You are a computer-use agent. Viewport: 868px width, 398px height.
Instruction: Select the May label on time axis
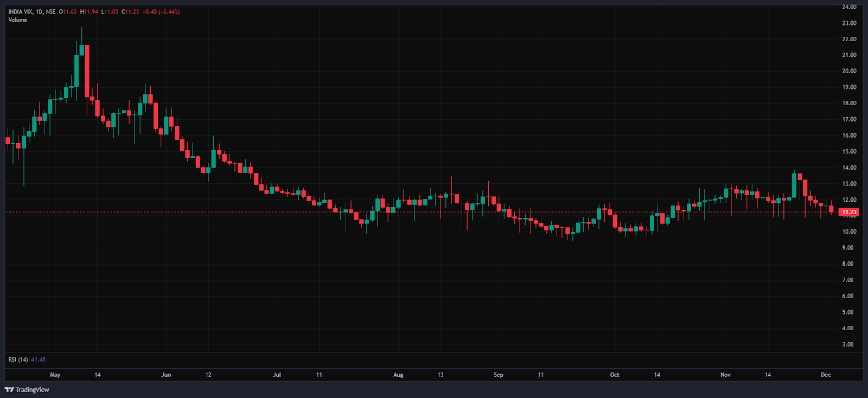coord(55,375)
